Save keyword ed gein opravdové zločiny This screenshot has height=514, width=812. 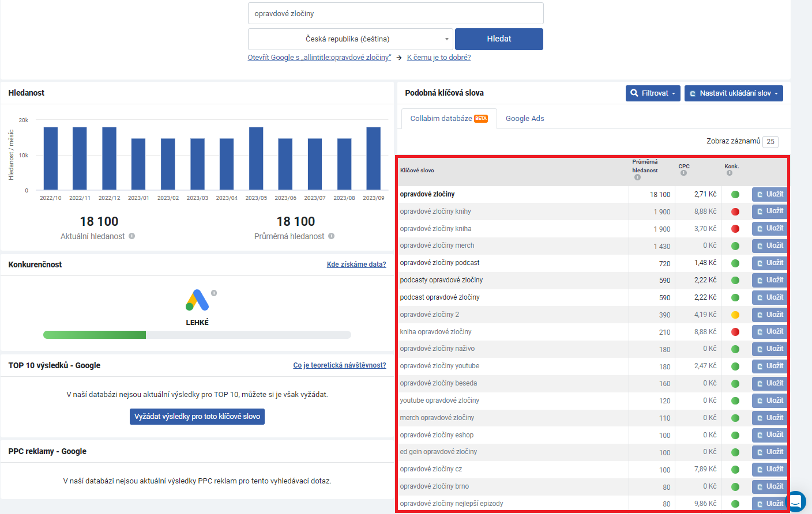click(x=769, y=452)
